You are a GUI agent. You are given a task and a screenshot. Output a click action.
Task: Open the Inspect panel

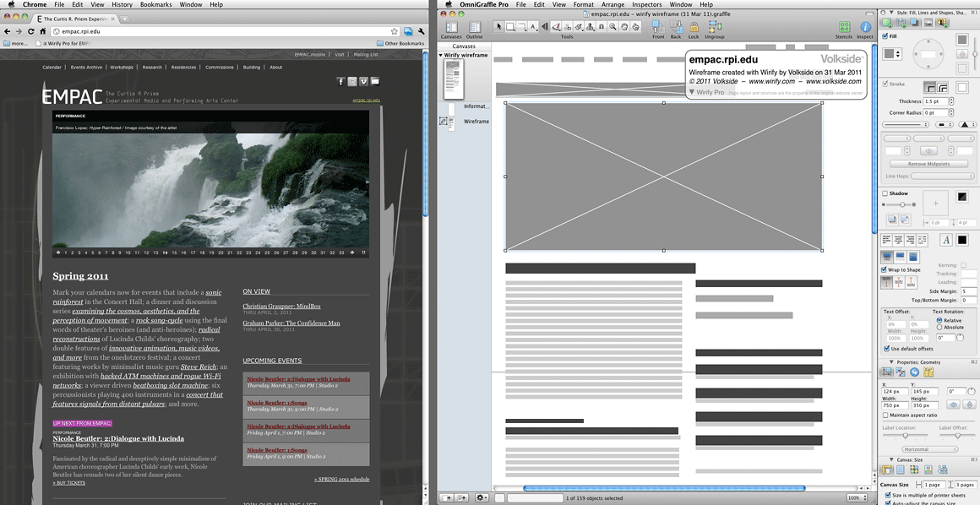click(865, 30)
